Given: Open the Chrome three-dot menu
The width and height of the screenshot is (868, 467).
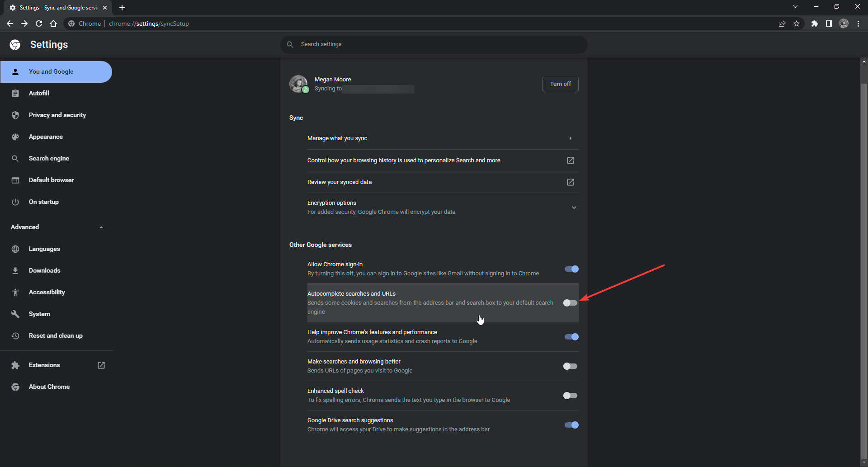Looking at the screenshot, I should [858, 24].
